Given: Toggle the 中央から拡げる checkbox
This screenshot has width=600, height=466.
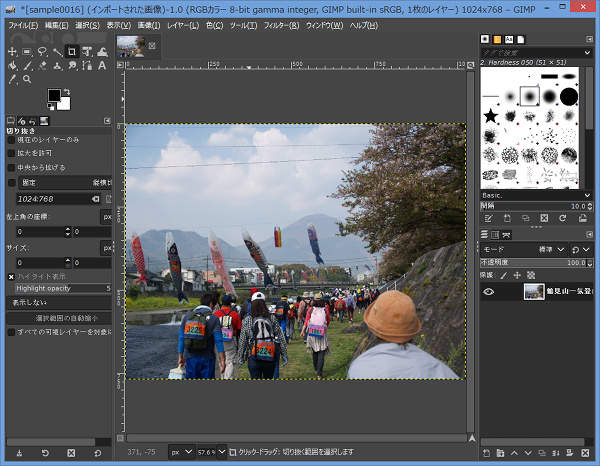Looking at the screenshot, I should pyautogui.click(x=12, y=168).
